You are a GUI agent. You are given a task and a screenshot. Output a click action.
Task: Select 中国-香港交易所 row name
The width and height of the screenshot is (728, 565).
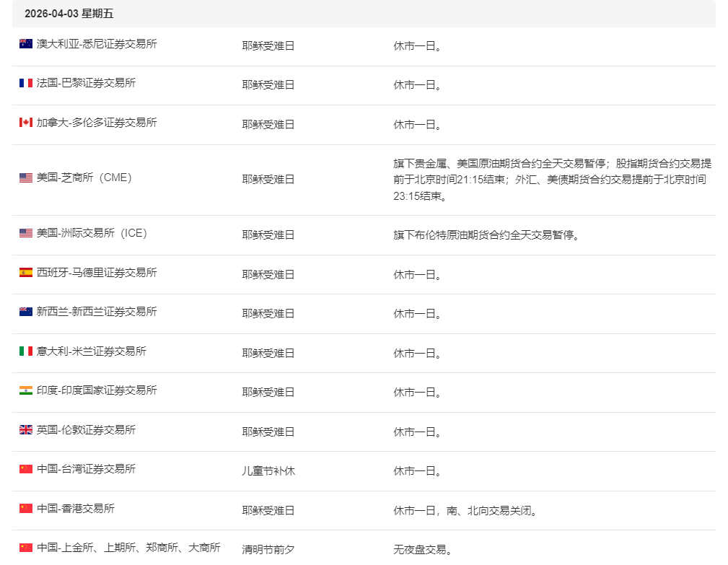75,509
